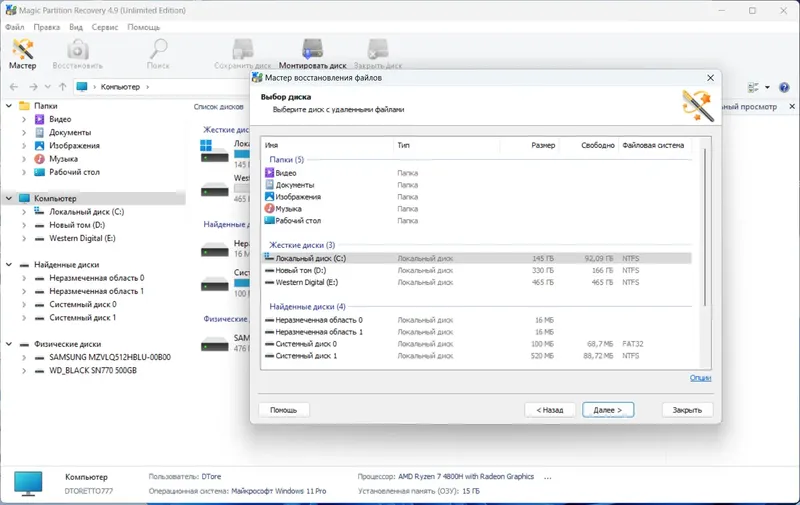The height and width of the screenshot is (505, 800).
Task: Sort by the Размер column header
Action: click(x=529, y=145)
